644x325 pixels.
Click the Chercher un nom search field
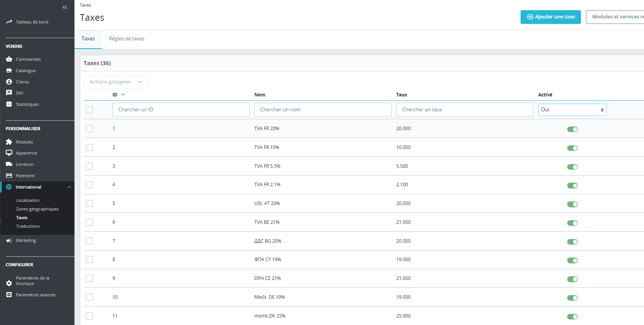tap(323, 110)
